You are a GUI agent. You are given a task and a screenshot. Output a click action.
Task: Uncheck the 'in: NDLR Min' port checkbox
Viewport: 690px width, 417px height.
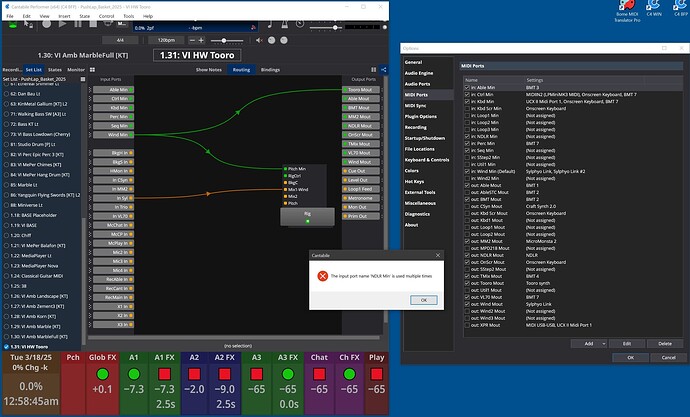[x=467, y=136]
